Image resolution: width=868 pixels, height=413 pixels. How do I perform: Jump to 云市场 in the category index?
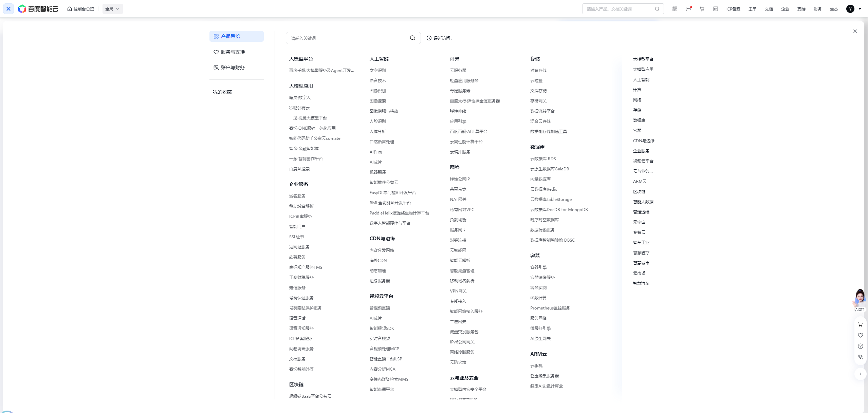(x=639, y=273)
